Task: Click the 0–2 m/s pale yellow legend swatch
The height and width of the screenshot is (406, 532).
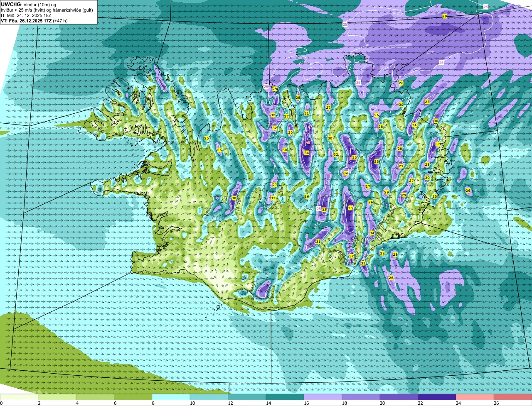Action: (x=19, y=397)
